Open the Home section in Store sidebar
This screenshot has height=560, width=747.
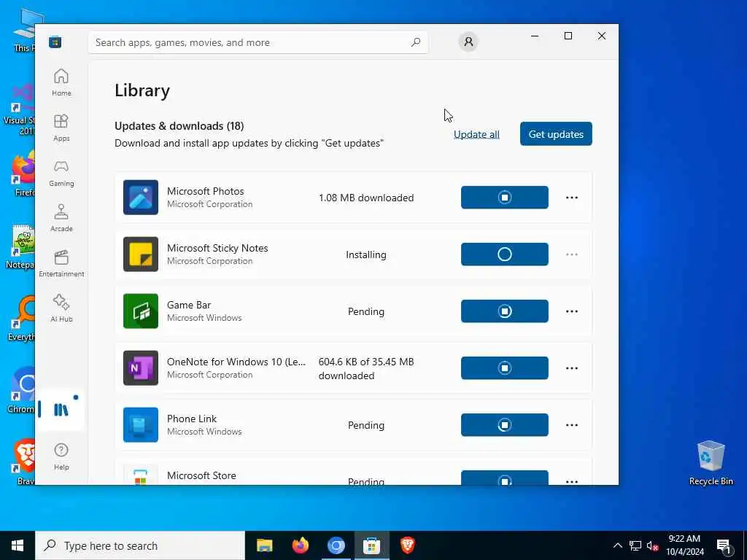click(61, 82)
